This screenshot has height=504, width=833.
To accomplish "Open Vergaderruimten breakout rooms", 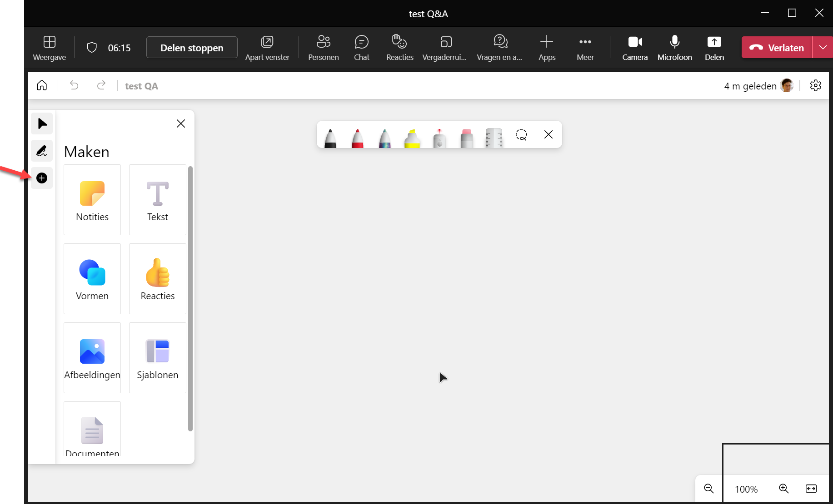I will 444,48.
